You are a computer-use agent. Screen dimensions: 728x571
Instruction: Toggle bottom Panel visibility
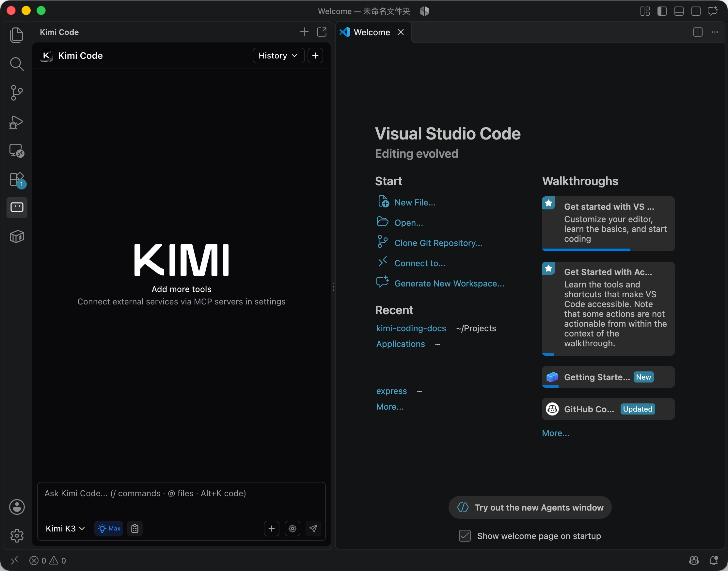(x=679, y=11)
